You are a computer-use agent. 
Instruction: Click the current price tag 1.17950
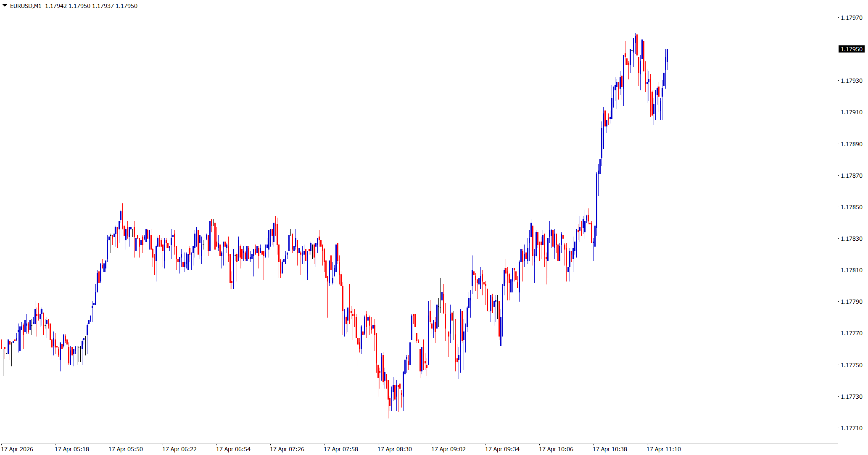click(851, 49)
